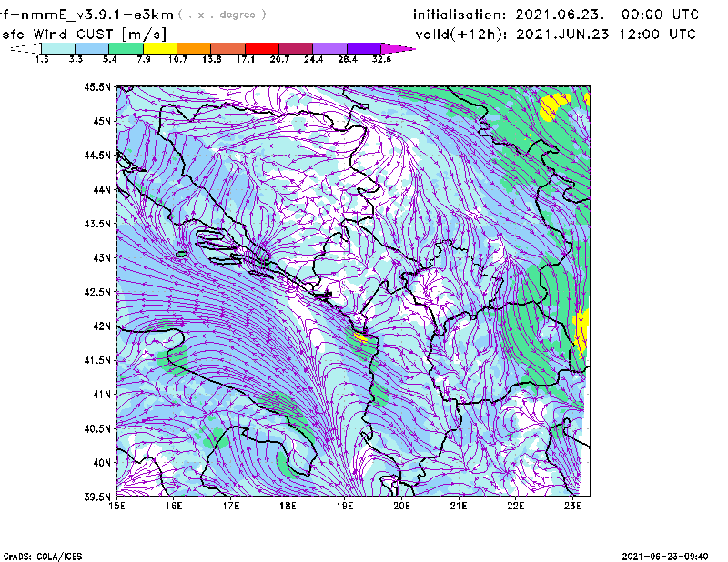Click the 20E longitude label

click(x=401, y=506)
